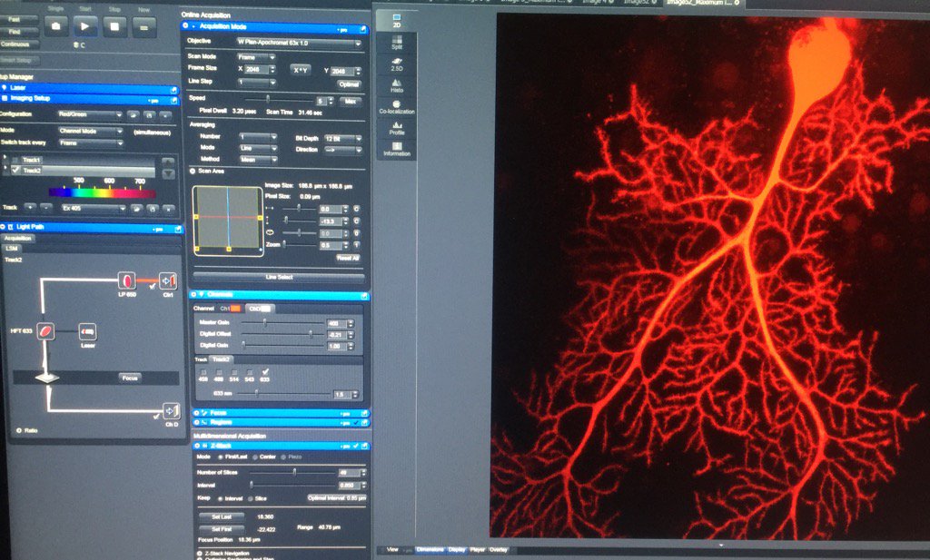Image resolution: width=930 pixels, height=560 pixels.
Task: Open the 2.5D view icon
Action: pyautogui.click(x=397, y=64)
